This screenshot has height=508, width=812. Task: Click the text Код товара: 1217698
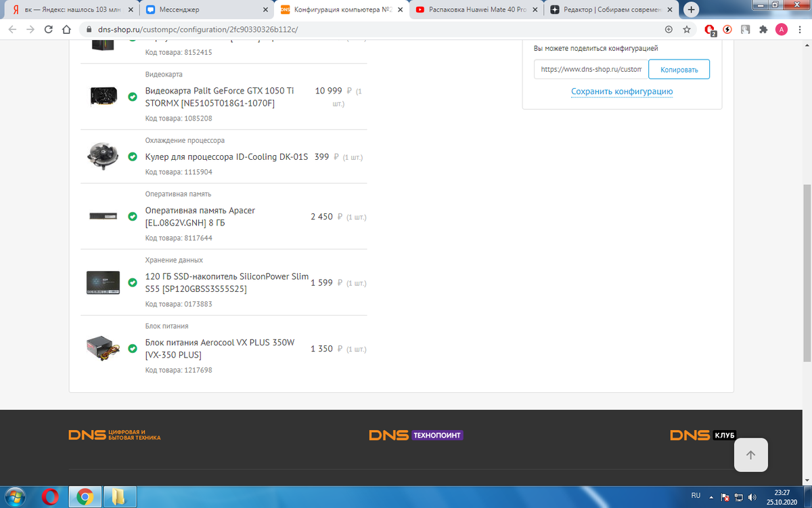[179, 370]
